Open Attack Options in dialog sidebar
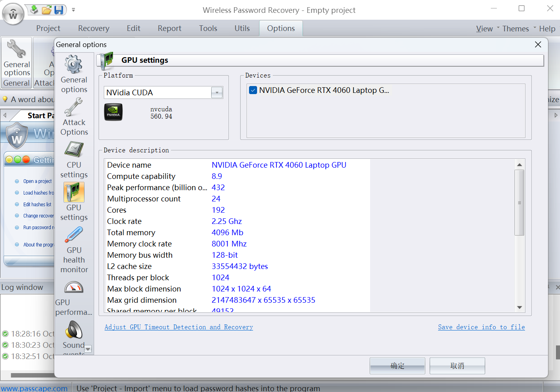 pyautogui.click(x=74, y=117)
